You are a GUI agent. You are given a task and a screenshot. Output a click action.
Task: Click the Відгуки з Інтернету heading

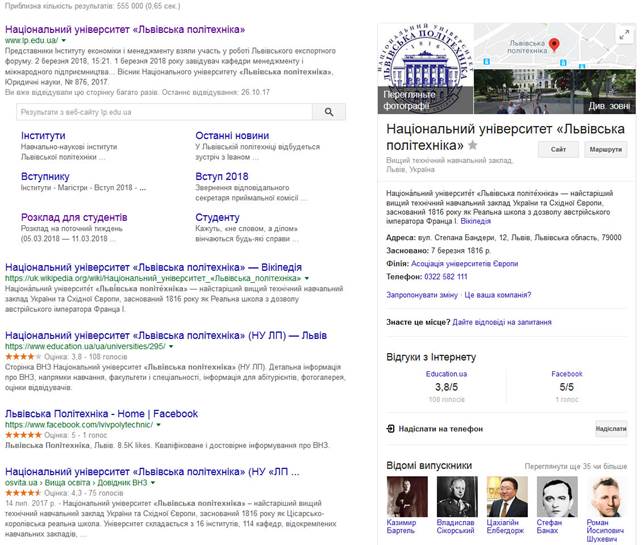431,357
